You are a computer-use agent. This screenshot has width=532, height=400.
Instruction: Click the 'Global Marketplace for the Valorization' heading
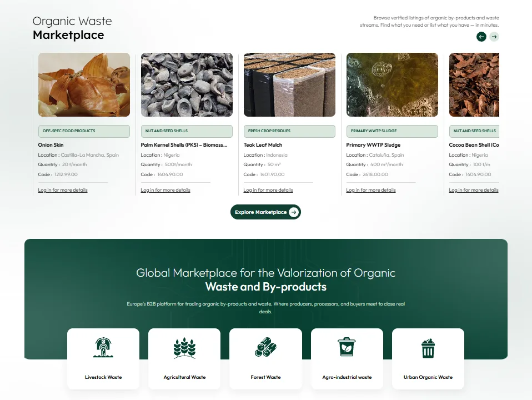click(265, 280)
